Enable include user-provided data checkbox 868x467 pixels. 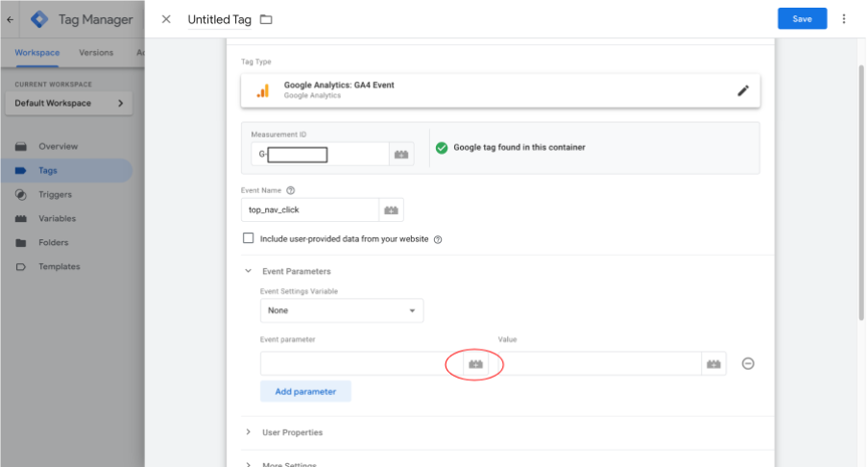[248, 238]
